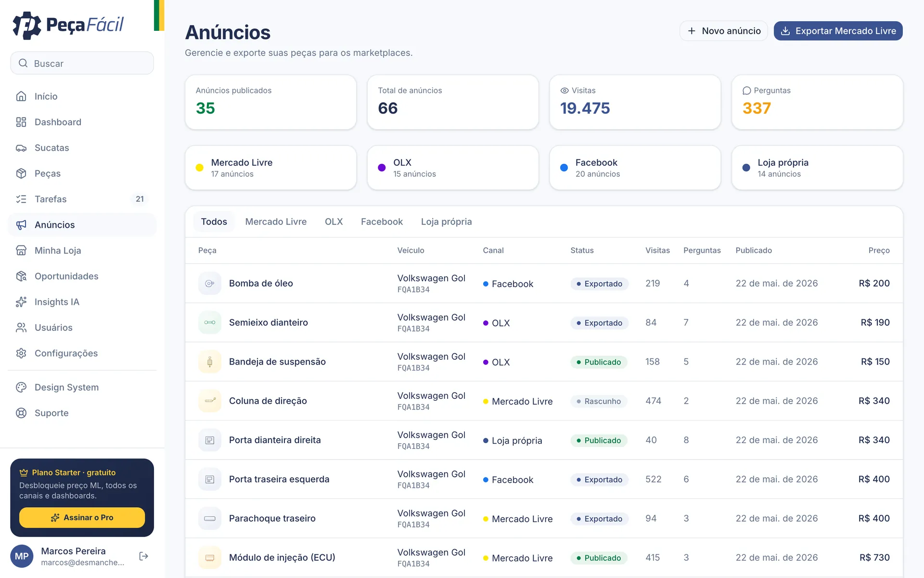Image resolution: width=924 pixels, height=578 pixels.
Task: Click Bomba de óleo part thumbnail icon
Action: click(x=210, y=283)
